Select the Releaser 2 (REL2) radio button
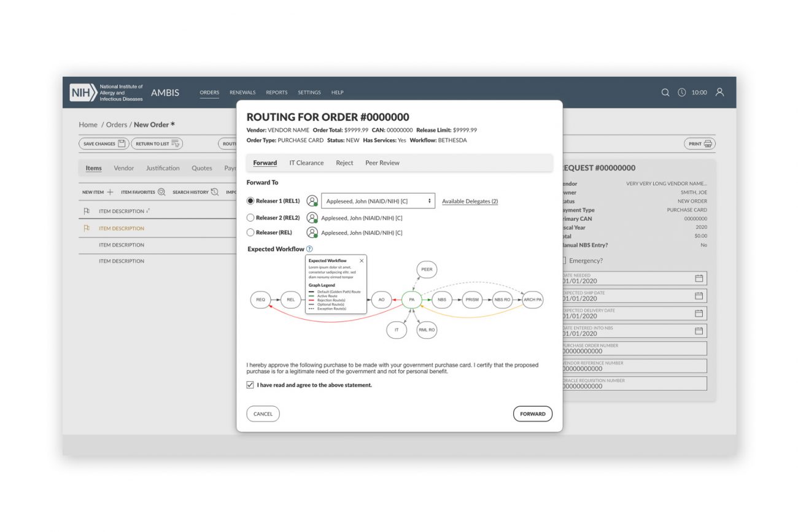 coord(250,218)
